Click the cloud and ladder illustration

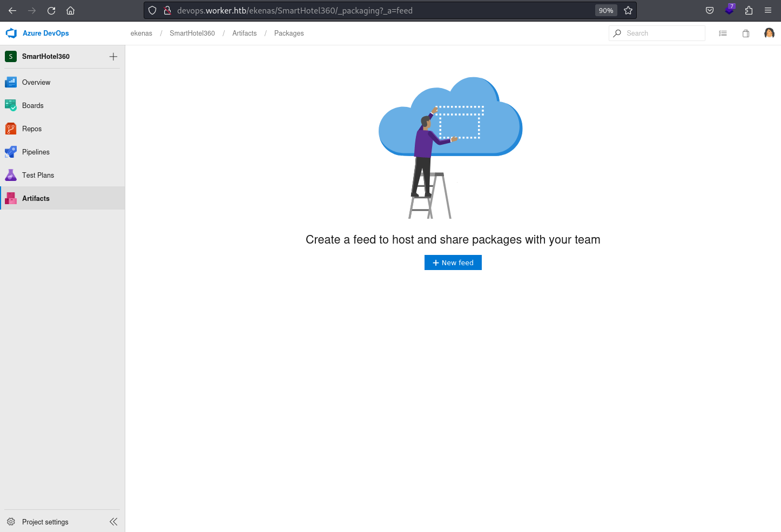pos(450,147)
